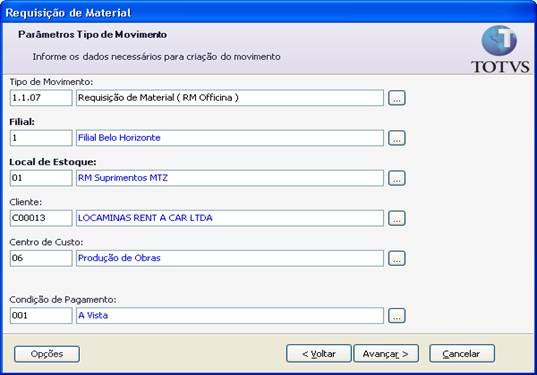Cancel the wizard with Cancelar
Image resolution: width=537 pixels, height=375 pixels.
pyautogui.click(x=462, y=353)
